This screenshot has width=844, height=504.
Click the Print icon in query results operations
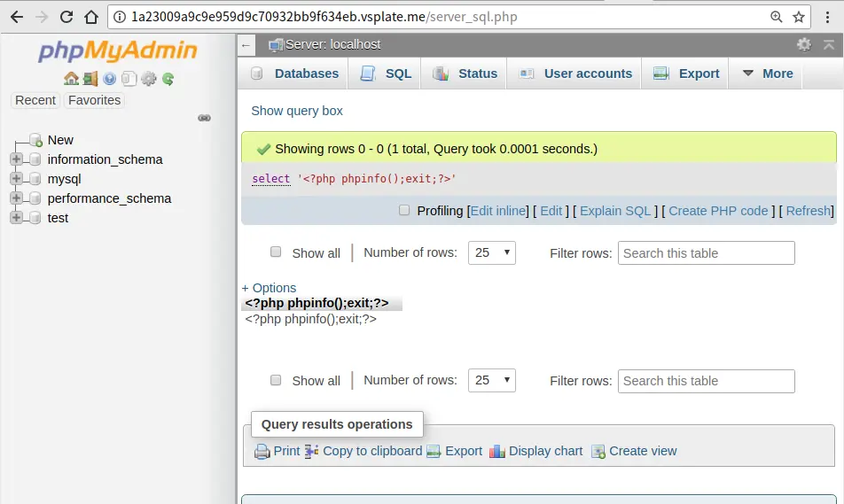(x=262, y=451)
